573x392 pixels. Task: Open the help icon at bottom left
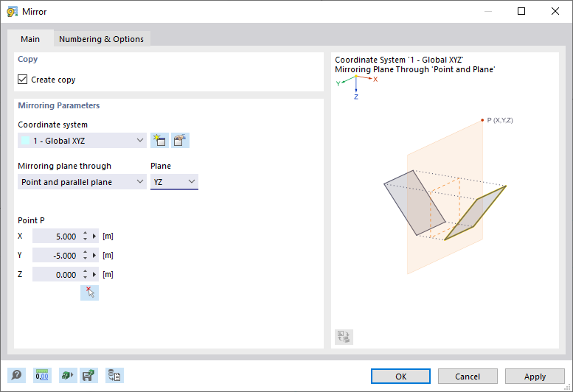coord(16,375)
